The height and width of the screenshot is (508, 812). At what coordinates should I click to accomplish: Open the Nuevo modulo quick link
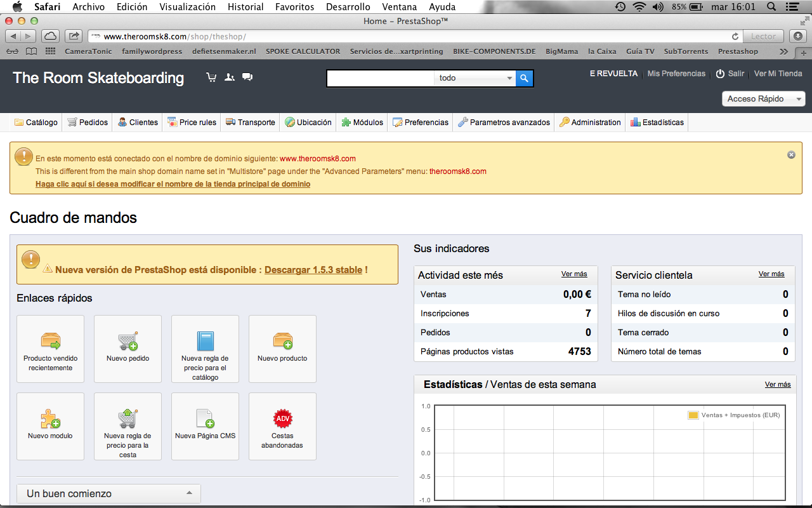51,426
